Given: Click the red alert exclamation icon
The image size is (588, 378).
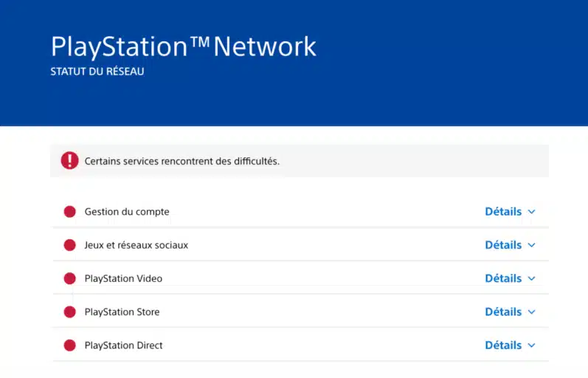Looking at the screenshot, I should [x=69, y=160].
